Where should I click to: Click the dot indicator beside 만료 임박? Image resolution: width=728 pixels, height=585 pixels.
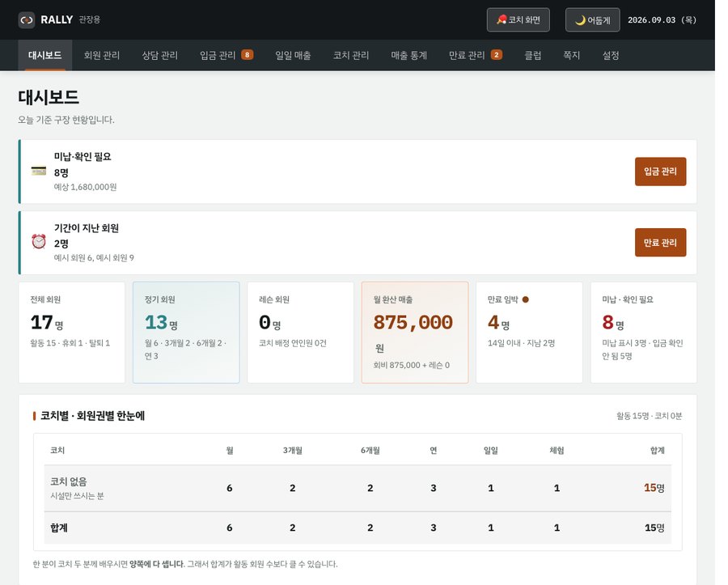(x=526, y=299)
